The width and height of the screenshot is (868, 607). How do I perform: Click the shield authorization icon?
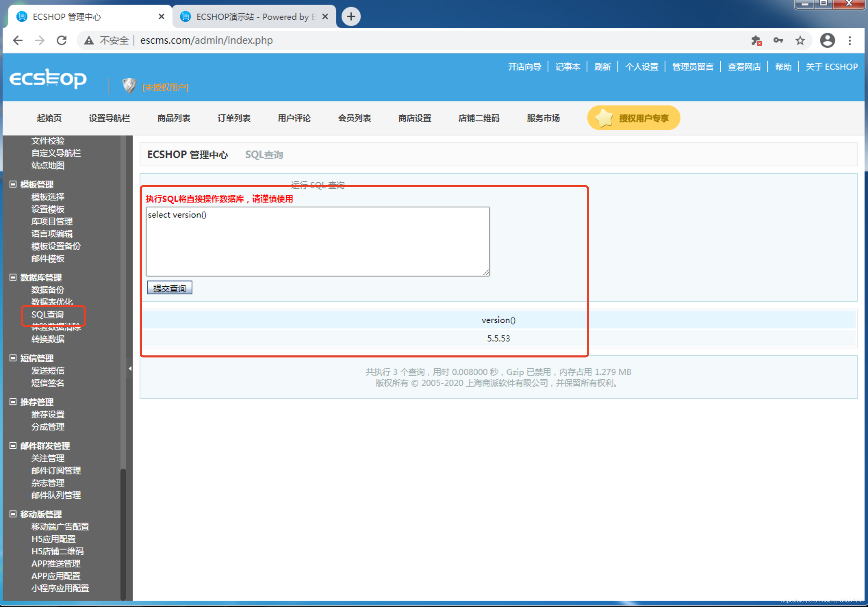[x=129, y=86]
